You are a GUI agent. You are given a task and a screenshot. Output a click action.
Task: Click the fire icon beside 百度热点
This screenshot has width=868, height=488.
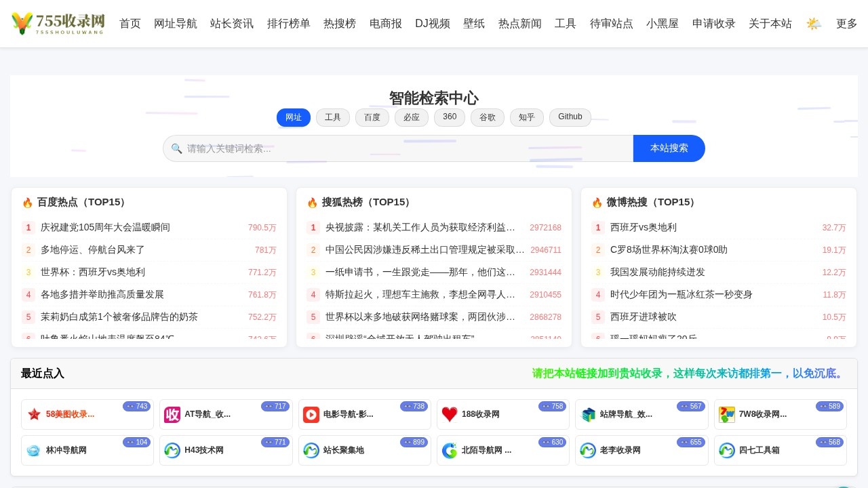click(28, 203)
